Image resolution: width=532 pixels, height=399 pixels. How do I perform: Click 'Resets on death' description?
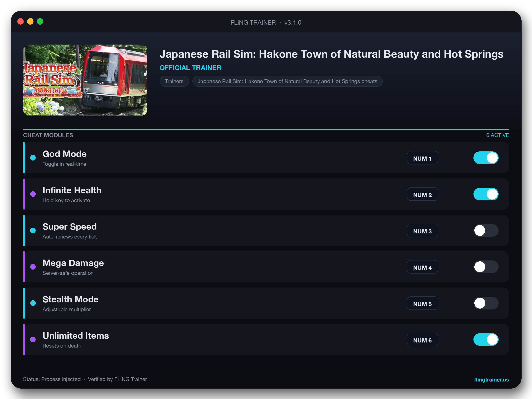[62, 346]
